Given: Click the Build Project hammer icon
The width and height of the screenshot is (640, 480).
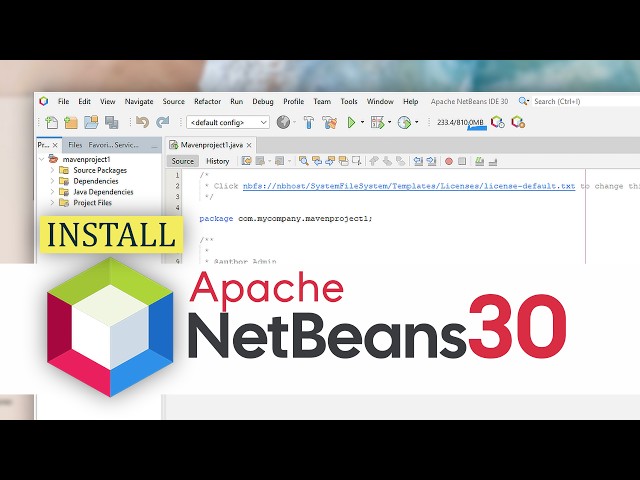Looking at the screenshot, I should [309, 122].
